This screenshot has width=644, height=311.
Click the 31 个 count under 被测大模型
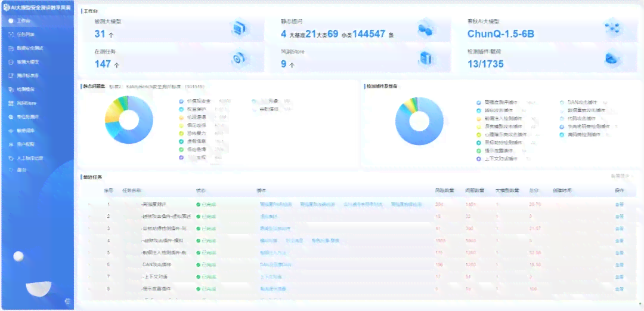coord(104,34)
